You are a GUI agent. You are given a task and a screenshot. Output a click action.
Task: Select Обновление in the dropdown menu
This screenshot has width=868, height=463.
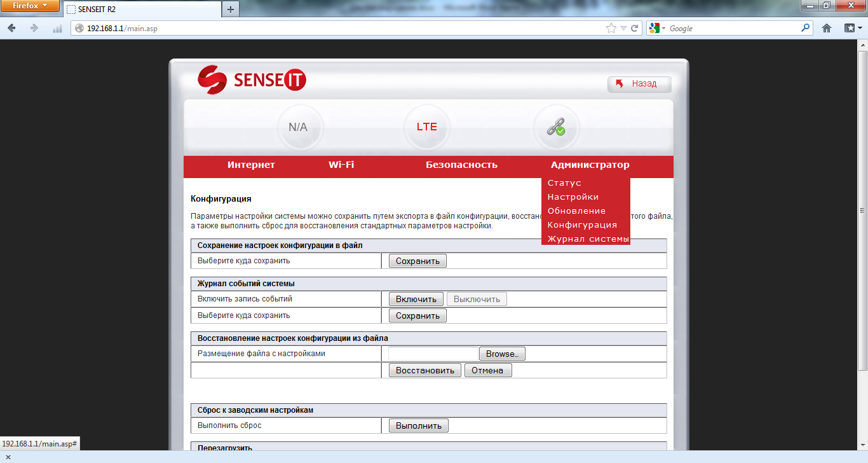576,211
